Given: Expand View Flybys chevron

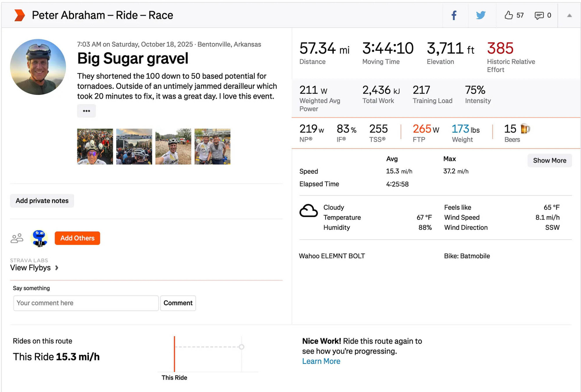Looking at the screenshot, I should coord(57,268).
